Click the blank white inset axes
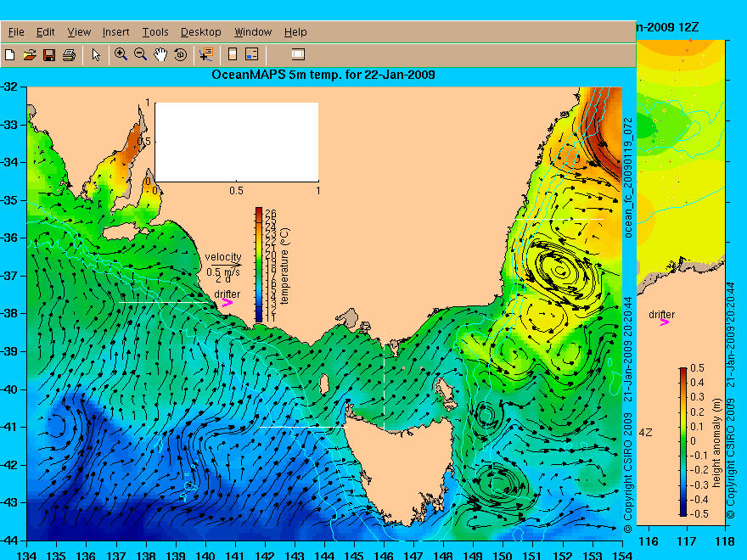 (237, 142)
